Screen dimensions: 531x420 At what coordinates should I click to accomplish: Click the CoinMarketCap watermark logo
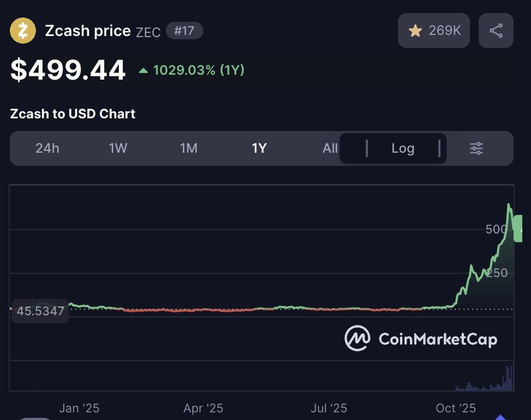[421, 339]
